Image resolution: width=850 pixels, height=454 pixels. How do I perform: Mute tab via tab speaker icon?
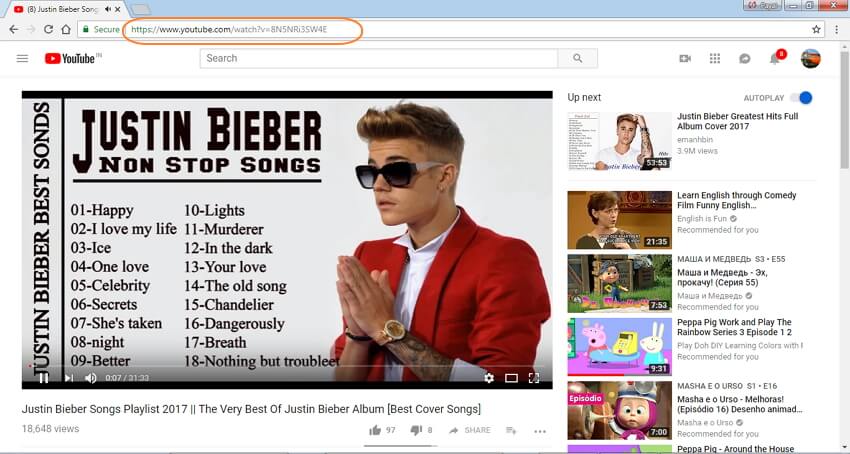coord(108,9)
